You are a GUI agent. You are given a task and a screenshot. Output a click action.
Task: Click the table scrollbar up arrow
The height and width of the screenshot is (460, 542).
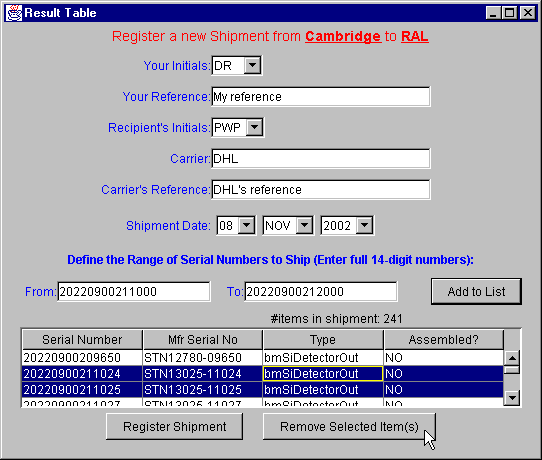pos(512,358)
